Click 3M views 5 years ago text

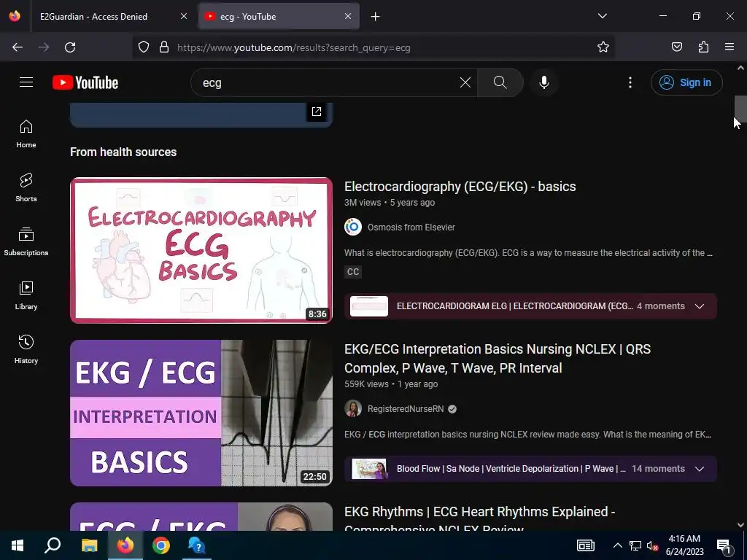pos(390,203)
